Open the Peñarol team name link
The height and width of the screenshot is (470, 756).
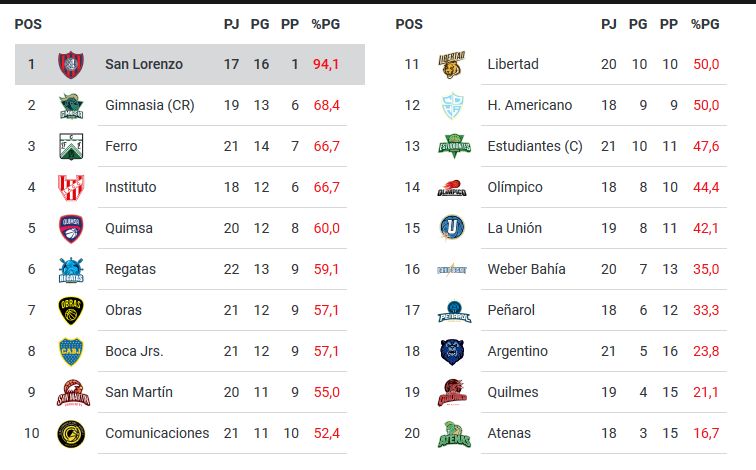pyautogui.click(x=511, y=310)
